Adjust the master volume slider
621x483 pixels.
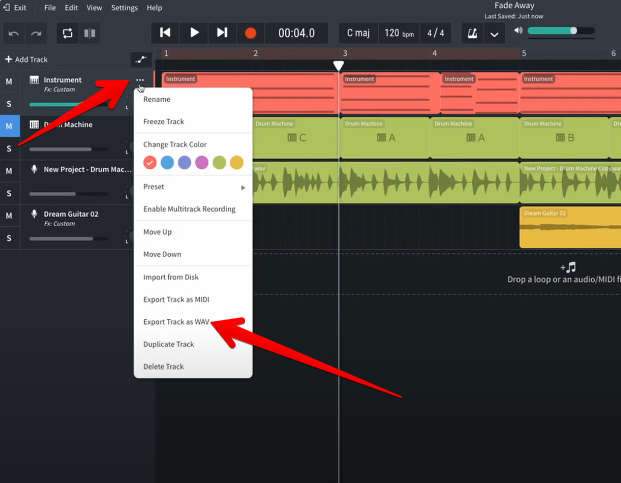[x=561, y=31]
